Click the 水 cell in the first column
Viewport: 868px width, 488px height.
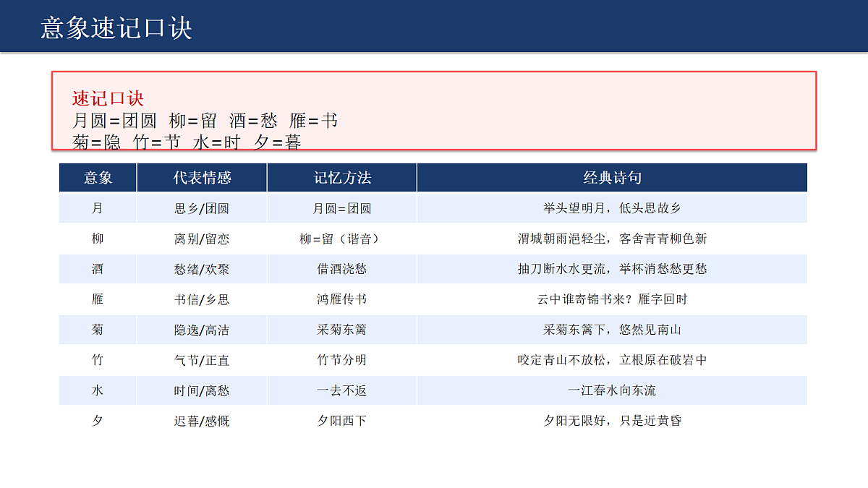(x=98, y=390)
